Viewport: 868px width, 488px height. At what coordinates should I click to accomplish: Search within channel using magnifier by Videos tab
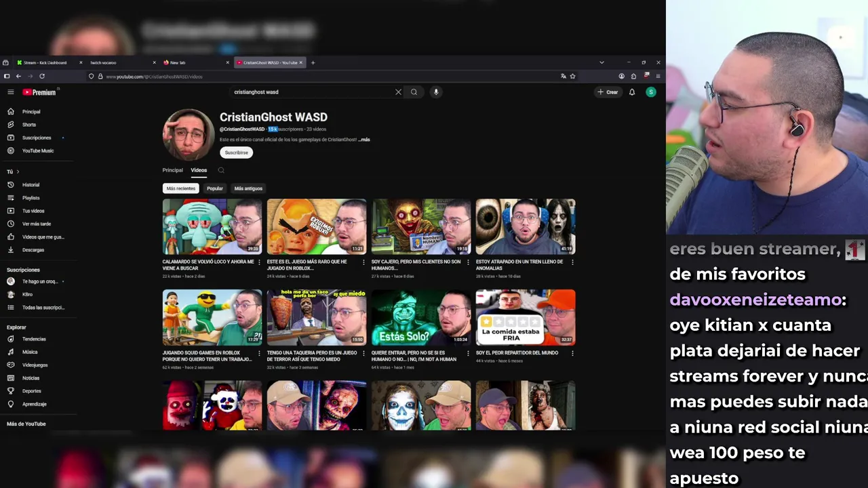221,170
